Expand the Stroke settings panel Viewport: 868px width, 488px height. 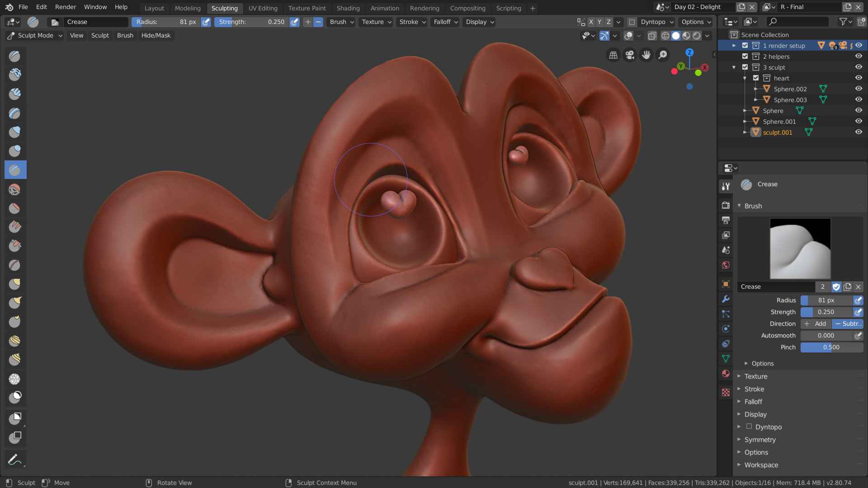tap(754, 389)
